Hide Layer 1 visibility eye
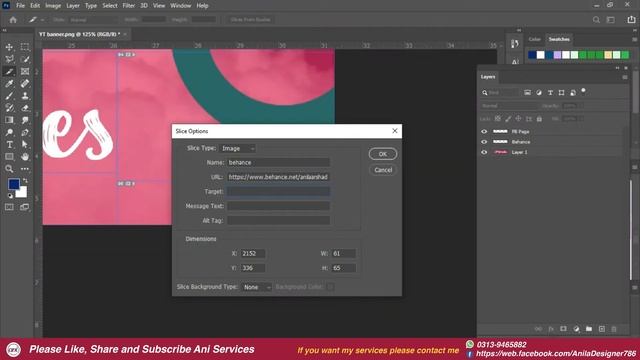The height and width of the screenshot is (360, 640). (484, 152)
